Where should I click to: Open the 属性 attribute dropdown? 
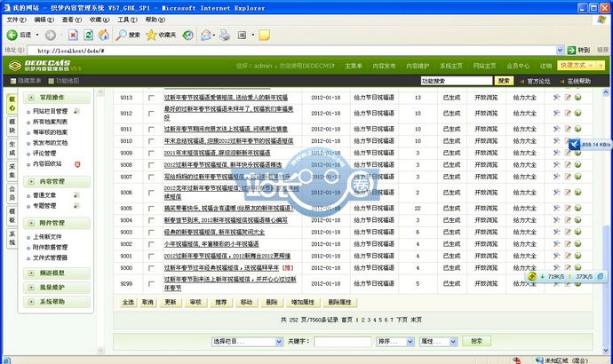click(x=438, y=341)
